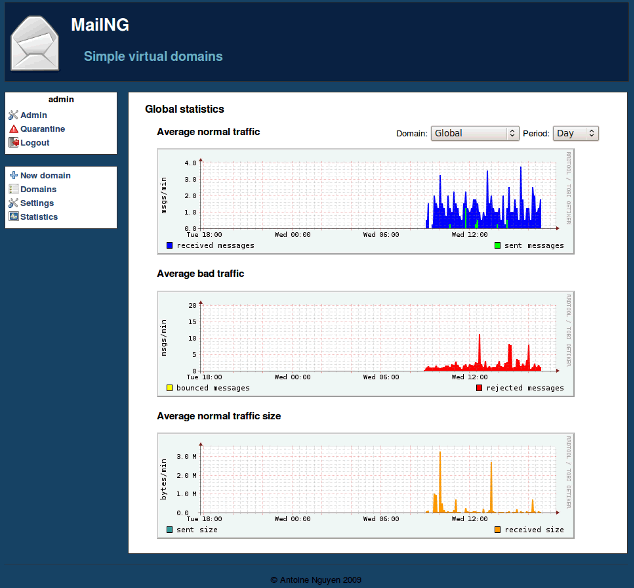The height and width of the screenshot is (588, 634).
Task: Go to the Statistics menu entry
Action: coord(39,217)
